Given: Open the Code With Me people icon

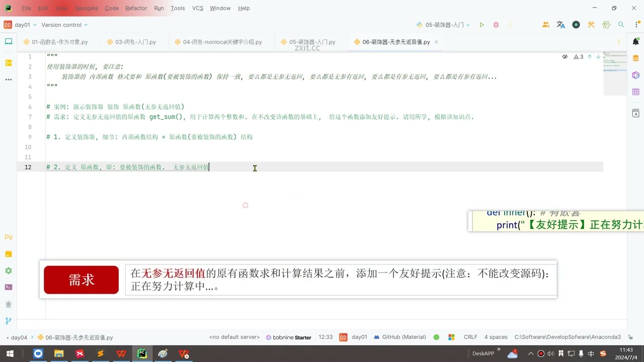Looking at the screenshot, I should [x=546, y=25].
